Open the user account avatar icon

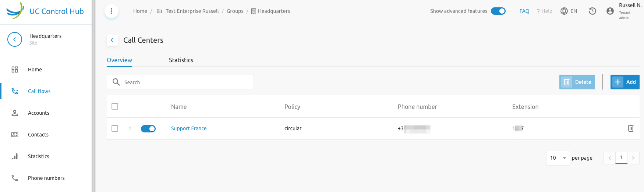click(x=610, y=11)
